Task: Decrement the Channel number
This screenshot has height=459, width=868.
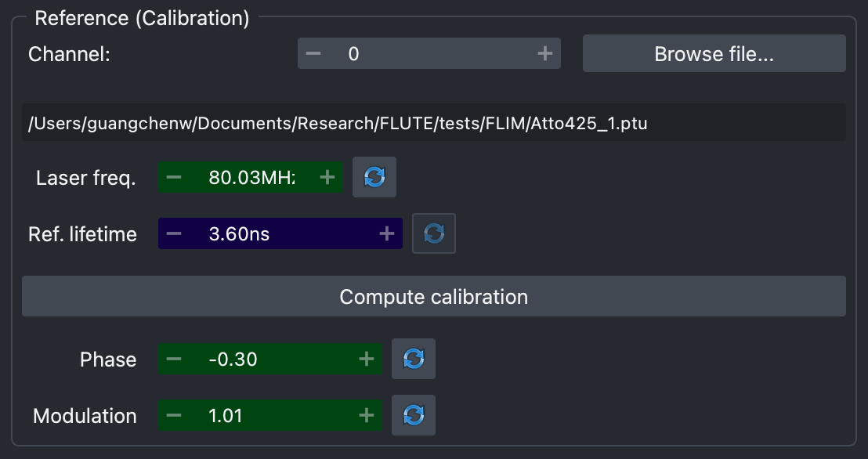Action: [x=312, y=53]
